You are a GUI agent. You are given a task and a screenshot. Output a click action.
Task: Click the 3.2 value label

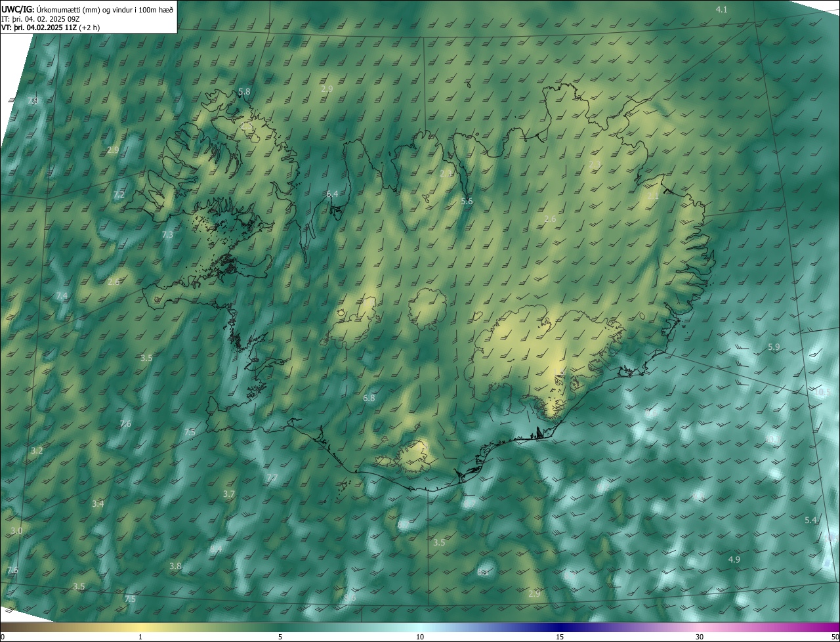click(37, 450)
